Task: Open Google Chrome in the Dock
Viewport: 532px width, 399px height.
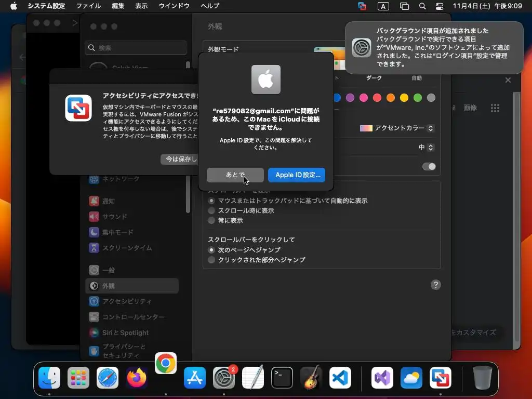Action: tap(166, 363)
